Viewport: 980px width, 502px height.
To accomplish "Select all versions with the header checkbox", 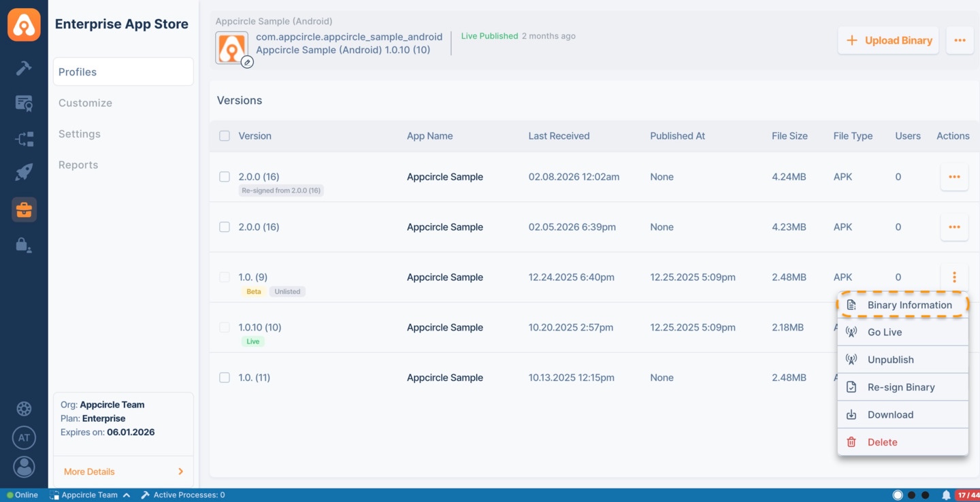I will point(225,135).
